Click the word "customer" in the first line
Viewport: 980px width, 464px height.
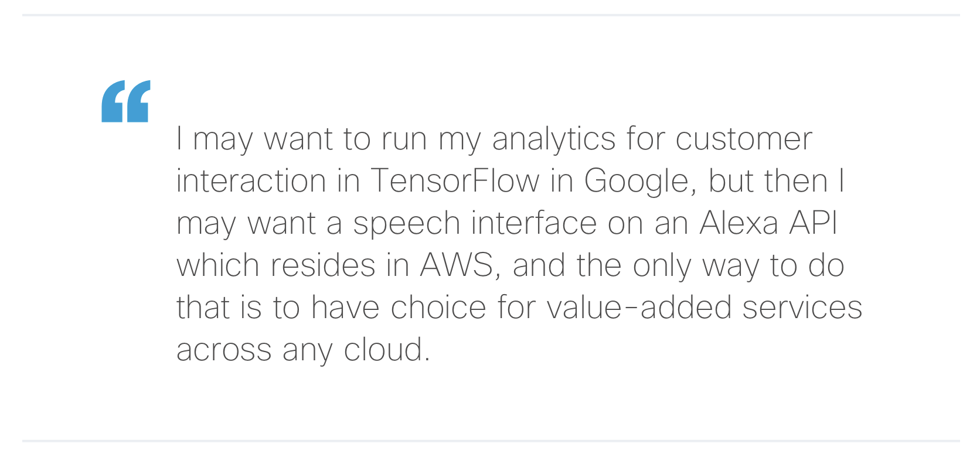pyautogui.click(x=744, y=140)
